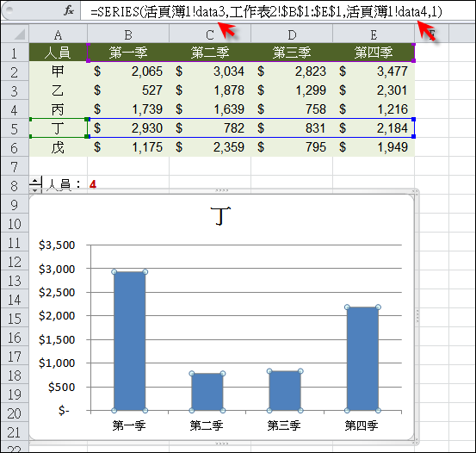Viewport: 476px width, 453px height.
Task: Click cell with value 2,823
Action: [292, 71]
